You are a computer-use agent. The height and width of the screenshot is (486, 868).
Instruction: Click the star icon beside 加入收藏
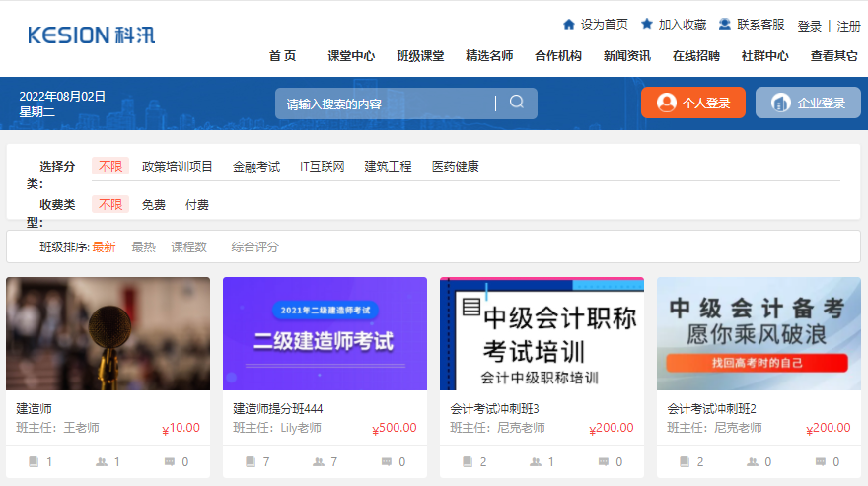(647, 24)
